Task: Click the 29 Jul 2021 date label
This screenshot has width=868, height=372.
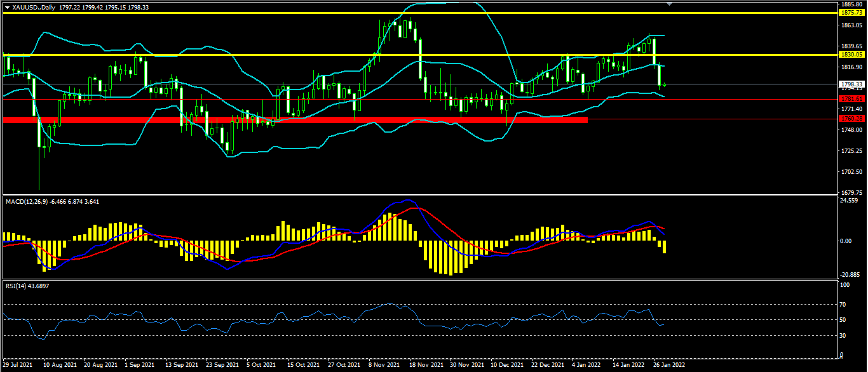Action: pyautogui.click(x=18, y=366)
